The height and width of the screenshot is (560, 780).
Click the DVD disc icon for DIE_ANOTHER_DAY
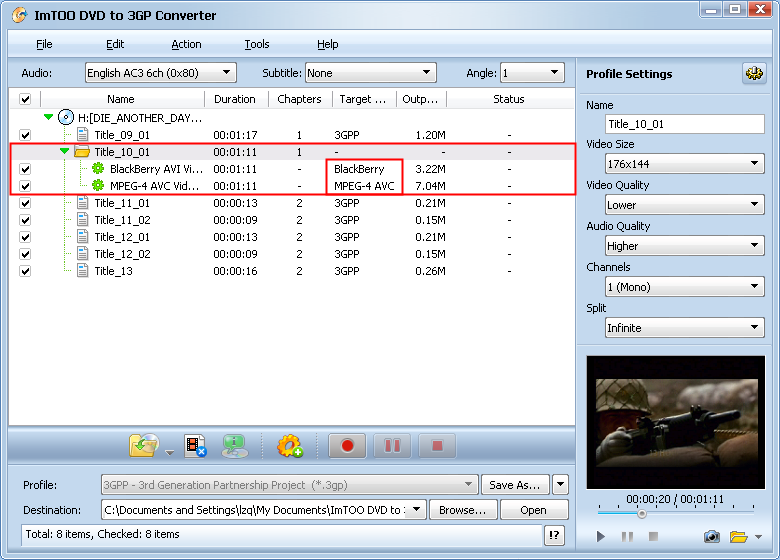tap(66, 117)
